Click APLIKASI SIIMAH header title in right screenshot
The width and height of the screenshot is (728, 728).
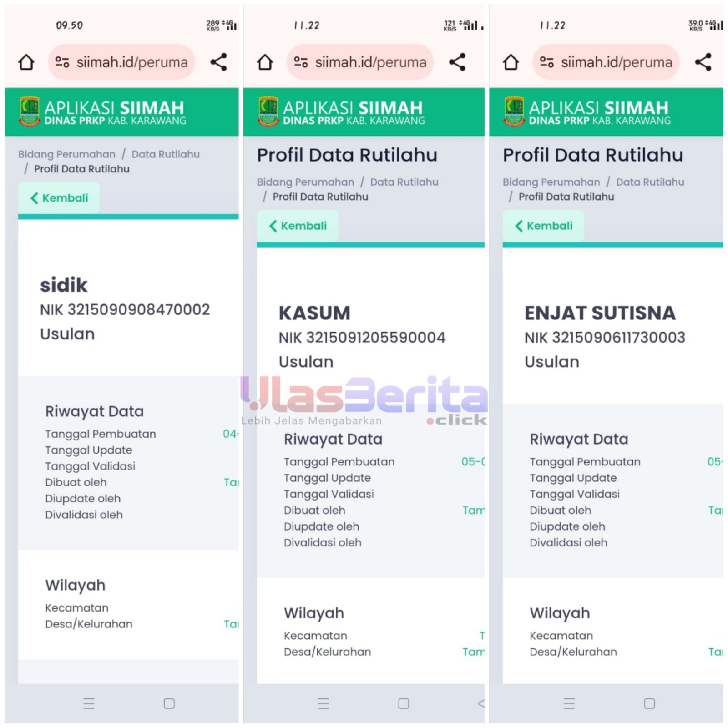(x=598, y=108)
